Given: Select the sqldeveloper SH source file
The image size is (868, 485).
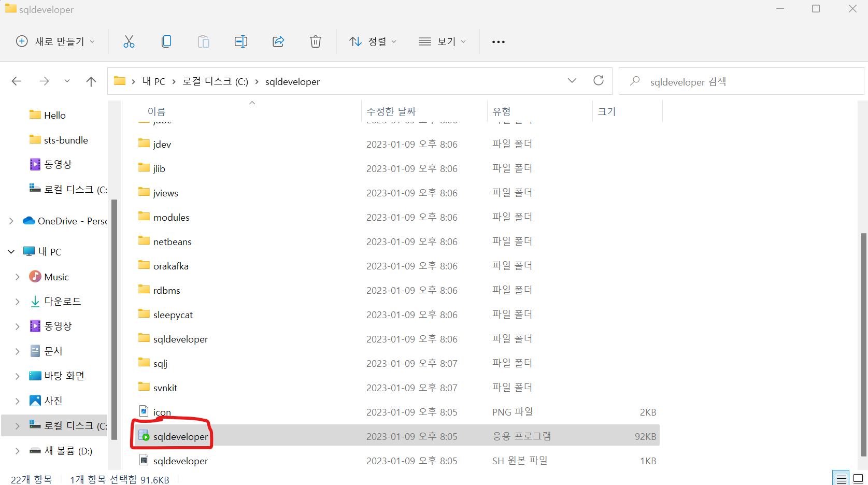Looking at the screenshot, I should (396, 461).
